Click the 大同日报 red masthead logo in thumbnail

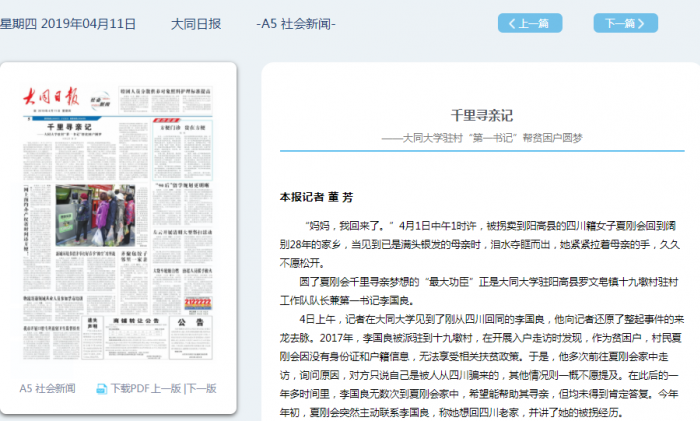52,97
